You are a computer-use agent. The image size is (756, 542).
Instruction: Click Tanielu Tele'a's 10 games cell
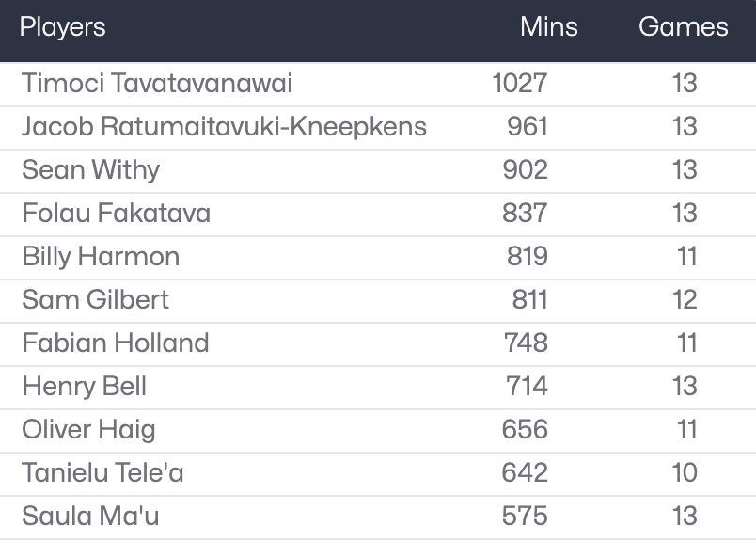click(x=685, y=473)
